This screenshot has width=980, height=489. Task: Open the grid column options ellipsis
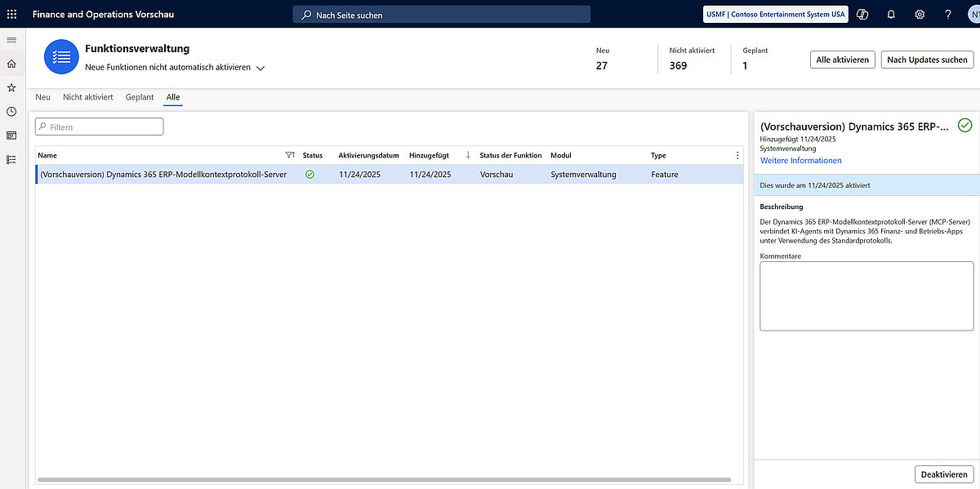click(x=737, y=154)
